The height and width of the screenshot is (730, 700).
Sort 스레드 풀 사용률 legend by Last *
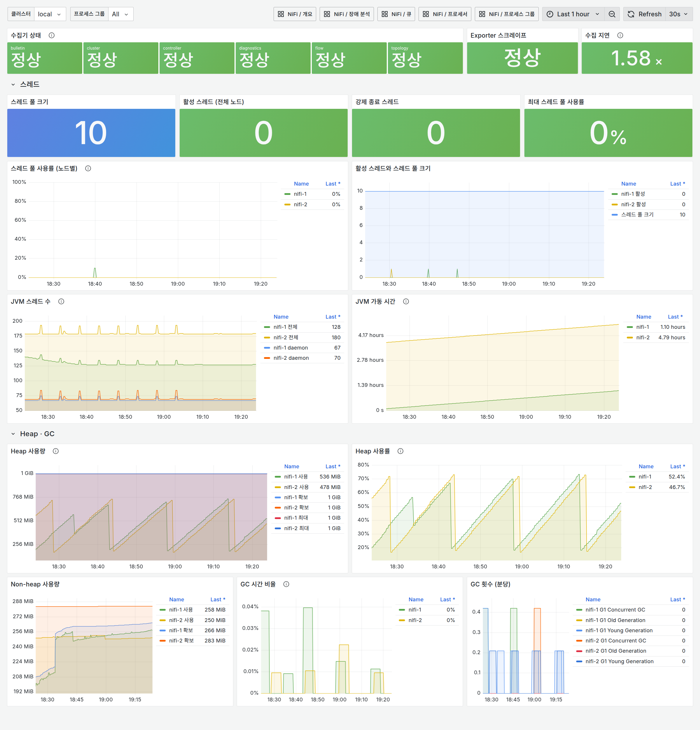333,184
